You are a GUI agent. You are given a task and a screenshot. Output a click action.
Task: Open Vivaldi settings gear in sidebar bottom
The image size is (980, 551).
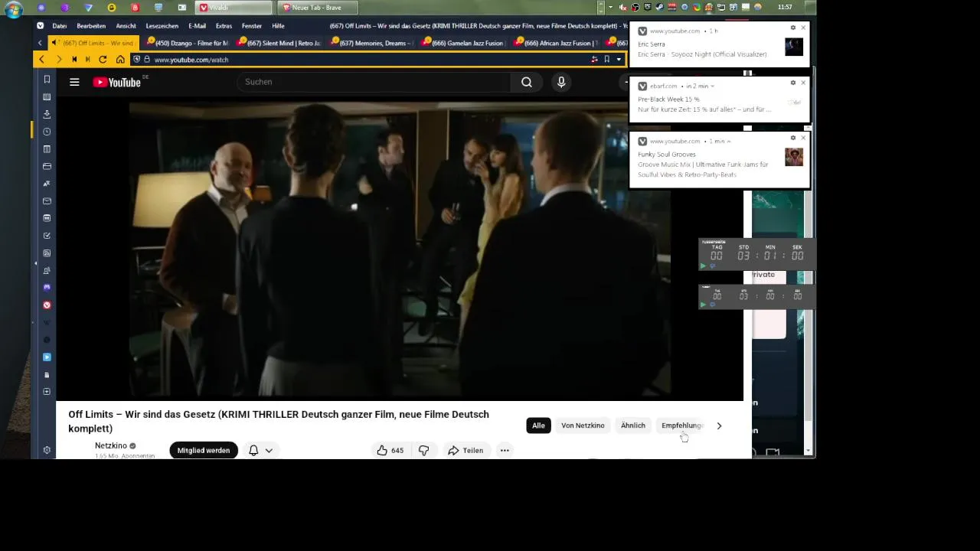(47, 451)
